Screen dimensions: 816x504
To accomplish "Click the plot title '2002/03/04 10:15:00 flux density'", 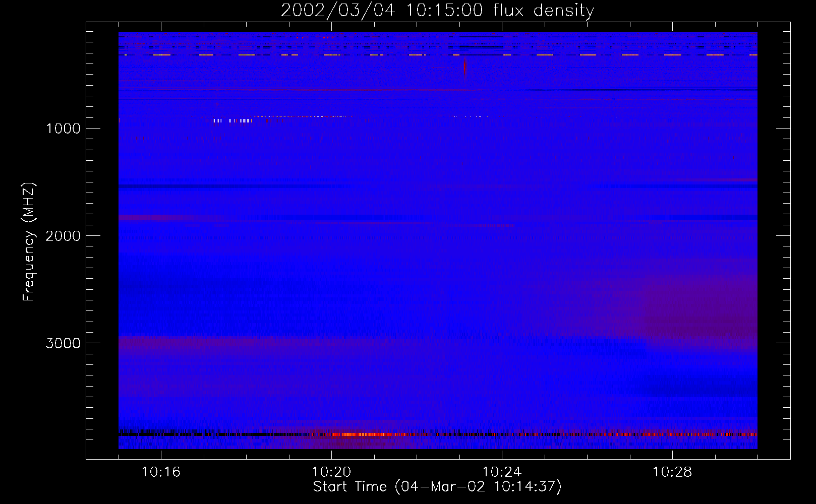I will coord(437,10).
